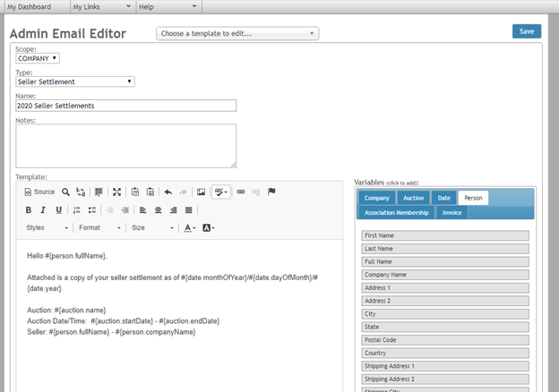This screenshot has width=559, height=392.
Task: Add the Country variable
Action: tap(445, 354)
